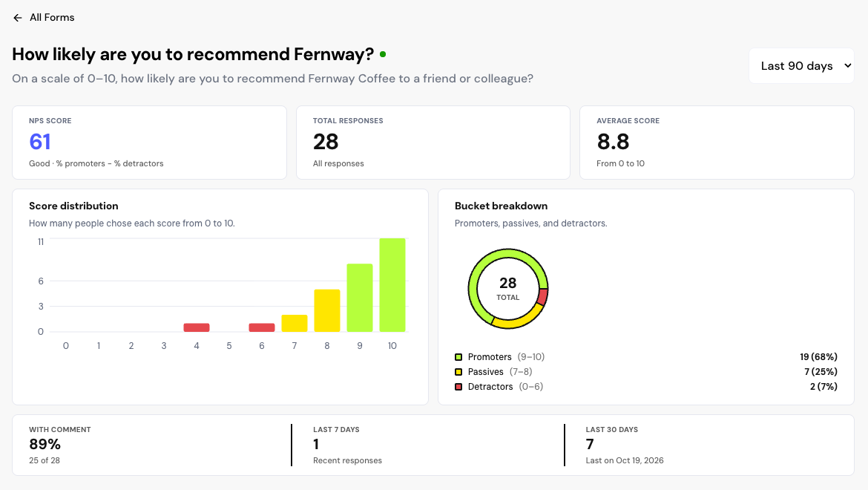Click the Detractors (0–6) legend label

click(x=505, y=387)
